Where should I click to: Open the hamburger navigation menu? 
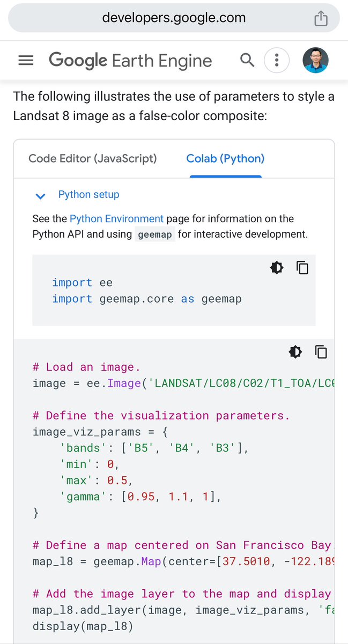coord(26,61)
